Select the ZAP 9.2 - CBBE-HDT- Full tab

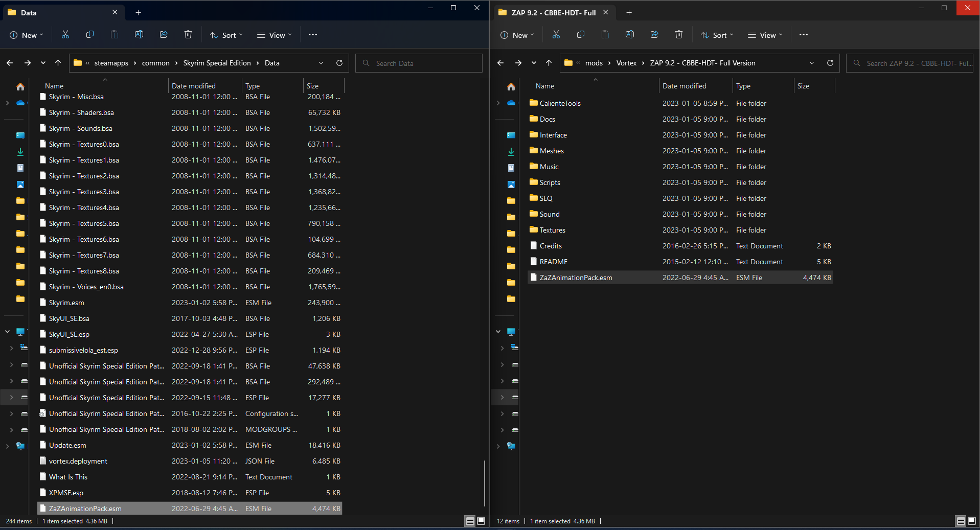[555, 12]
